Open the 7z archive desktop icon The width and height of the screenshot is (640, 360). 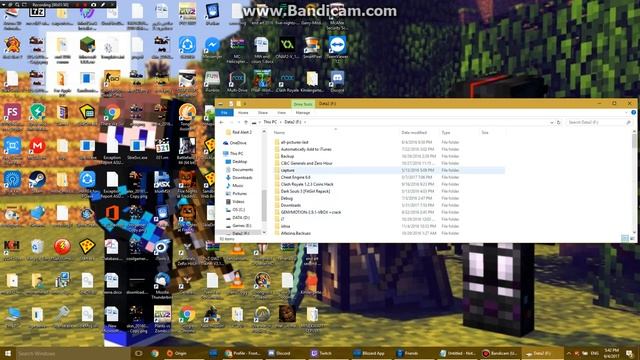(x=37, y=13)
